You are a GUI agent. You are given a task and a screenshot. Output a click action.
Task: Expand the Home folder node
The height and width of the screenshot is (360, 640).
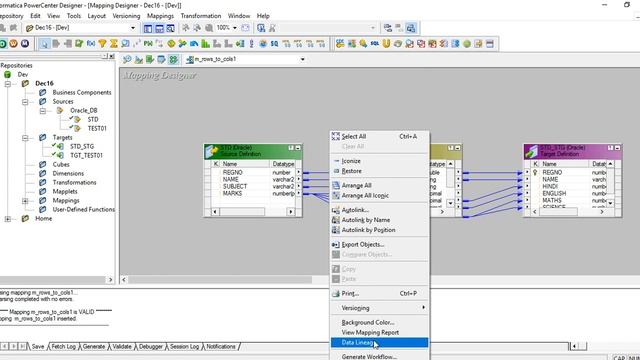pyautogui.click(x=8, y=219)
